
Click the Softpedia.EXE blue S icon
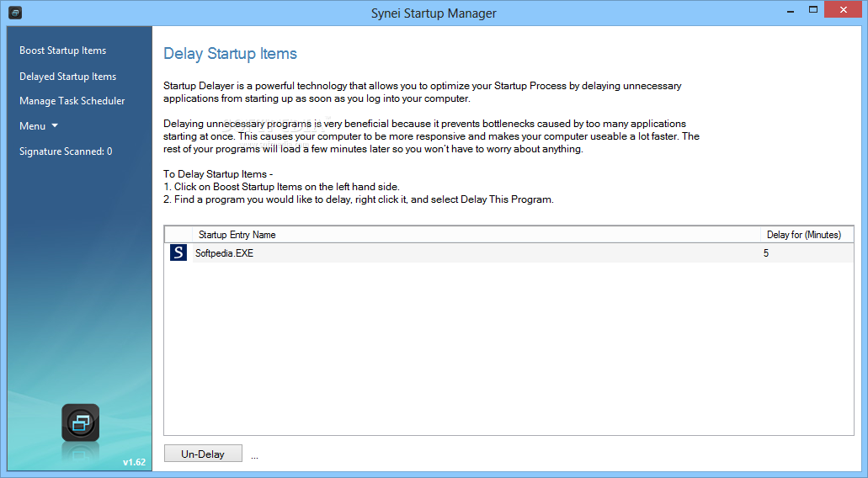178,252
